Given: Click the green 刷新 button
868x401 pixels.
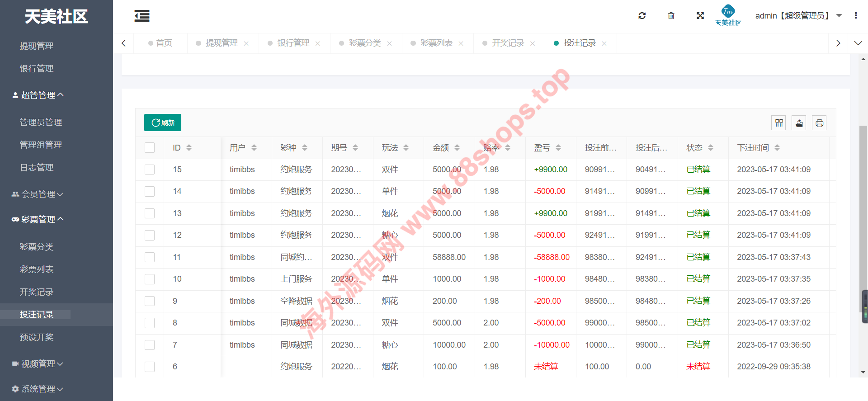Looking at the screenshot, I should point(163,123).
